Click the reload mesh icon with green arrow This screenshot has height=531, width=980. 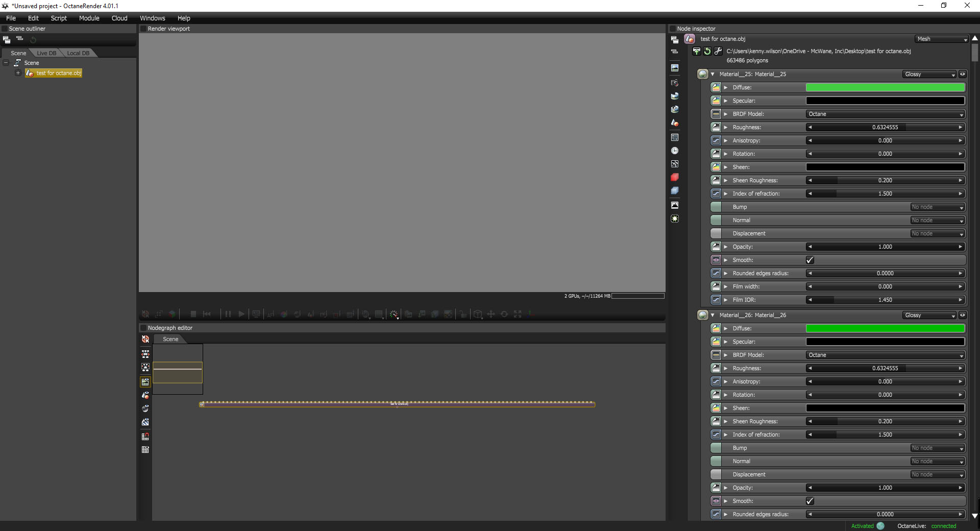pos(707,51)
